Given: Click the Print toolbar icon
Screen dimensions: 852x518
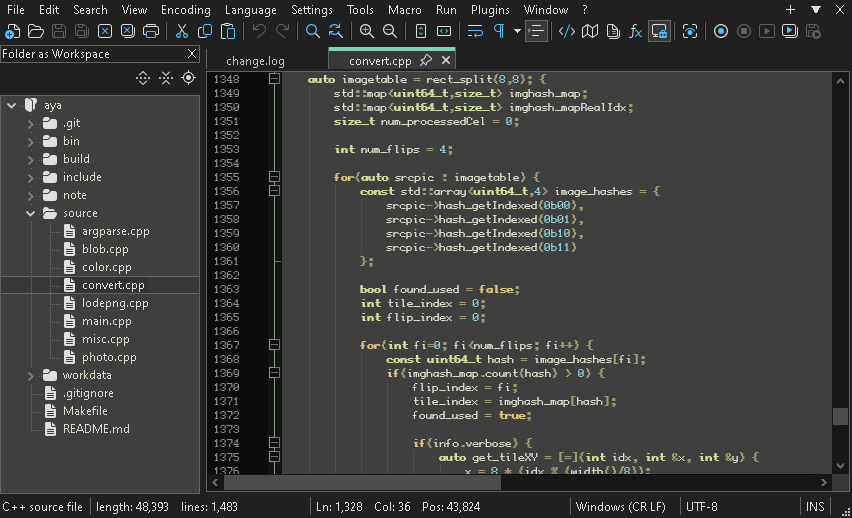Looking at the screenshot, I should click(x=151, y=31).
